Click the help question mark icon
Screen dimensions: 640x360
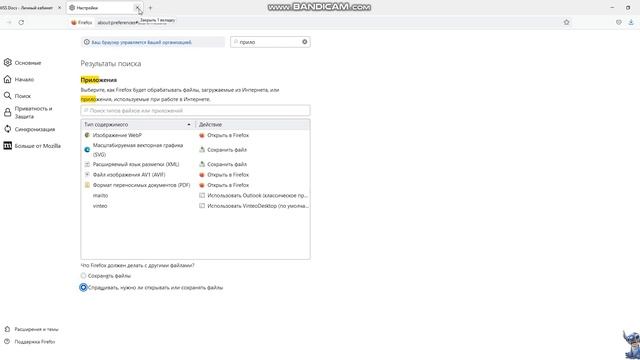(x=7, y=342)
